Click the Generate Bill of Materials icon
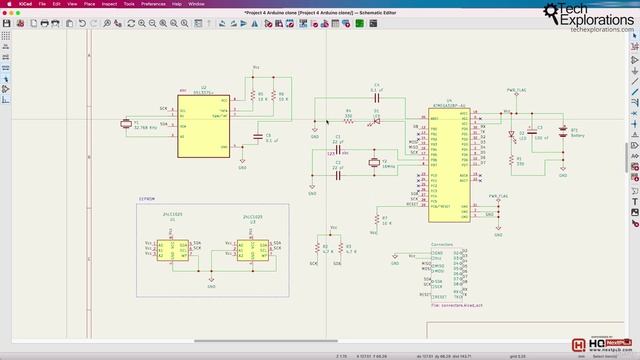640x360 pixels. click(346, 23)
